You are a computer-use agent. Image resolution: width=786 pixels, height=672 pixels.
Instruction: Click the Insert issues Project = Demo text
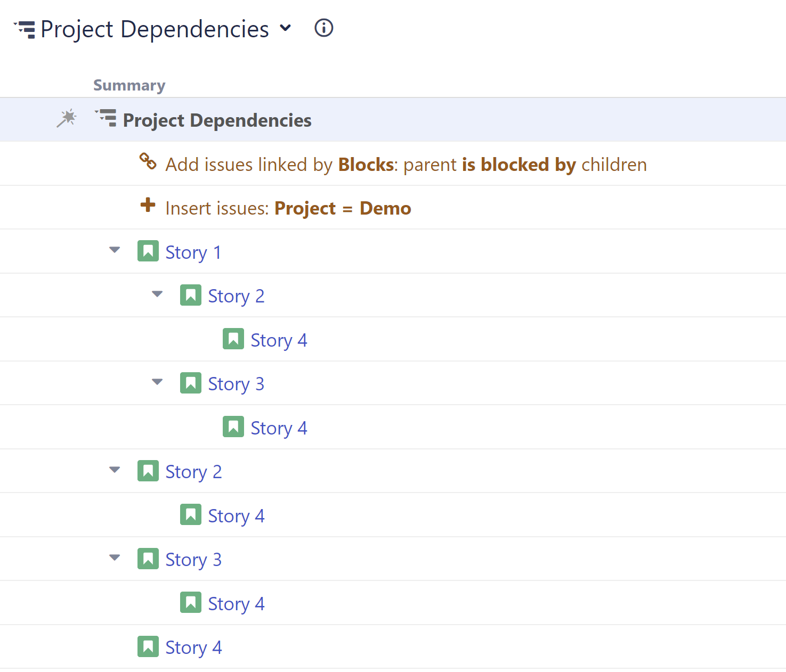click(289, 208)
